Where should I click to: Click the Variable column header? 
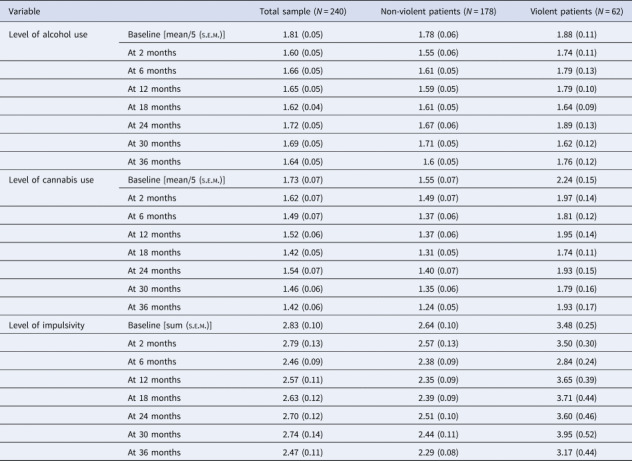(24, 12)
